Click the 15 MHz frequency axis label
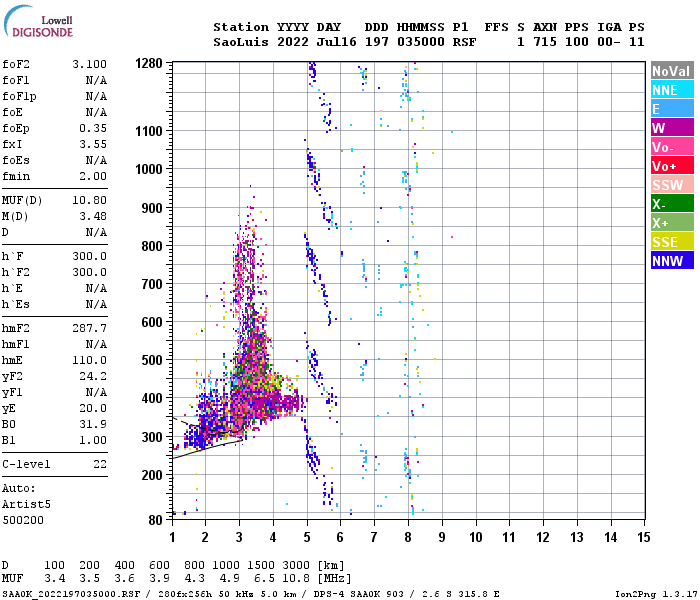 [x=643, y=537]
